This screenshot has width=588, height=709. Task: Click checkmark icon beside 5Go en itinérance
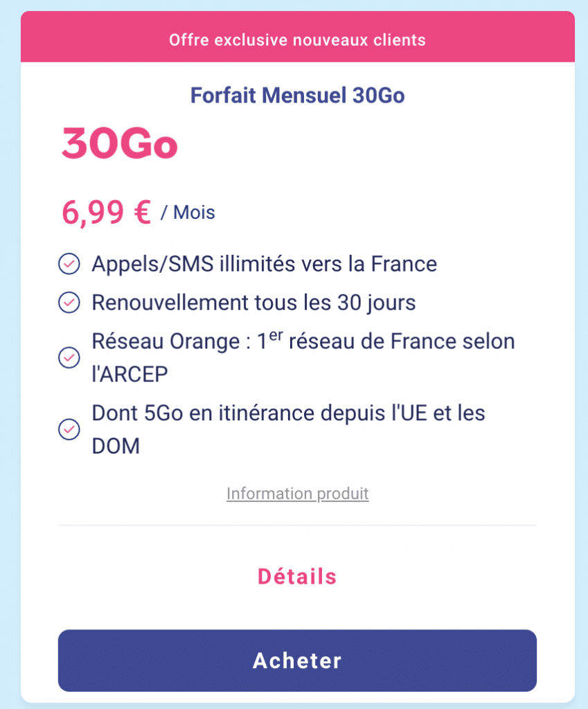pyautogui.click(x=69, y=429)
